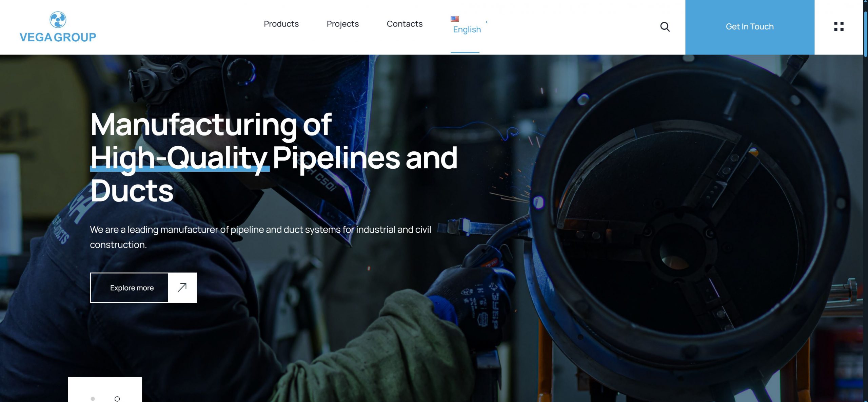Click the page's vertical scrollbar thumb
The image size is (868, 402).
coord(865,34)
